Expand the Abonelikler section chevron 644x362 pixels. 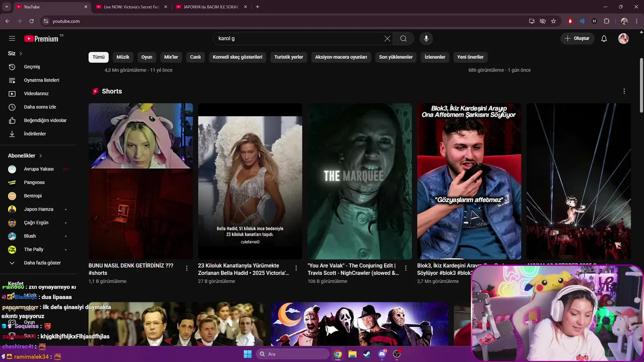[x=40, y=156]
